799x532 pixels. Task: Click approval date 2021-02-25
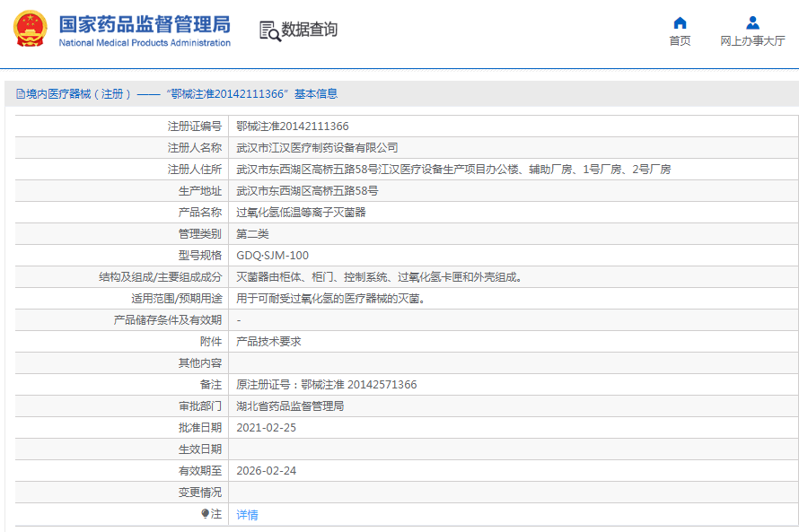pyautogui.click(x=266, y=428)
